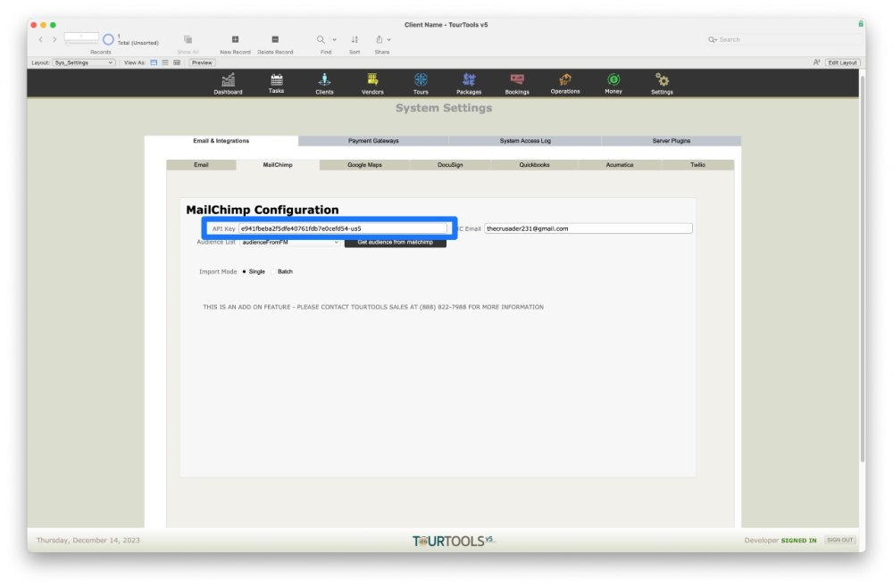This screenshot has height=588, width=893.
Task: Switch to Email & Integrations tab
Action: [x=221, y=141]
